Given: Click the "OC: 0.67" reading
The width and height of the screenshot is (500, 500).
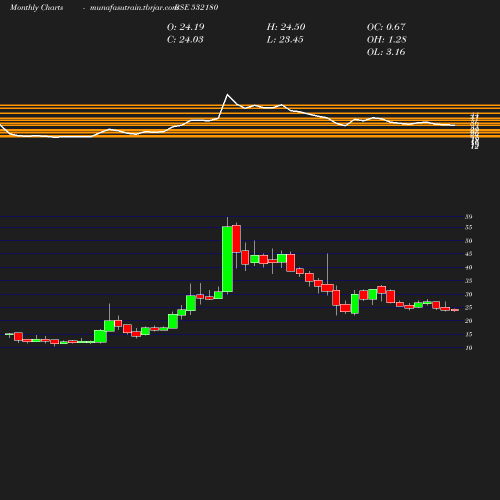Looking at the screenshot, I should coord(386,27).
